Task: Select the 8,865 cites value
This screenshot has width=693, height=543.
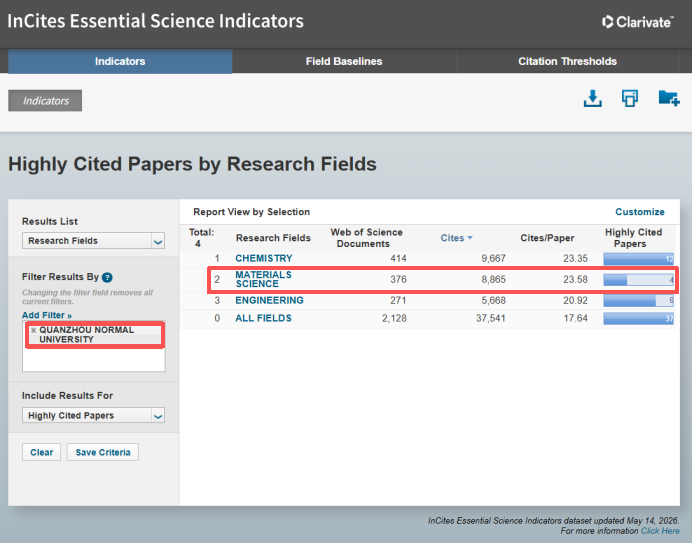Action: pos(493,279)
